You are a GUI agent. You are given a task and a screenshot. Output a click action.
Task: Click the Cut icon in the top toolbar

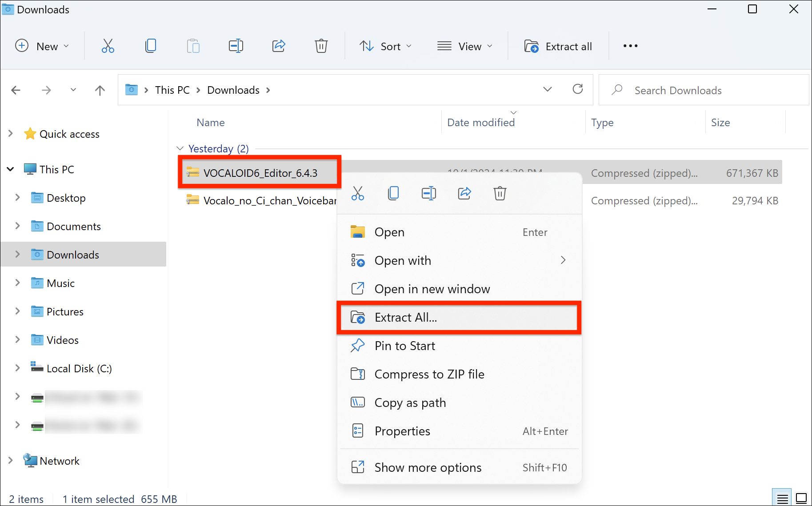pos(108,46)
